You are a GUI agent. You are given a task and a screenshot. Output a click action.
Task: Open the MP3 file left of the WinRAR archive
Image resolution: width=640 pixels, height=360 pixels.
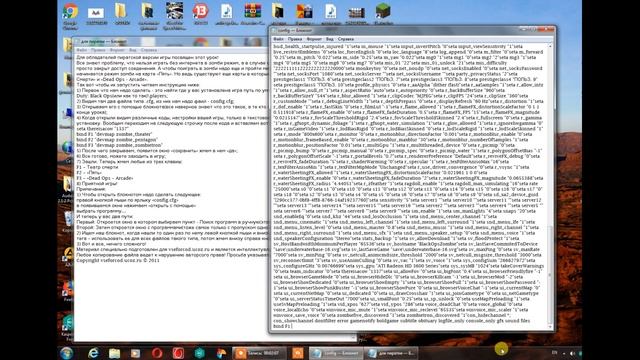pos(226,11)
